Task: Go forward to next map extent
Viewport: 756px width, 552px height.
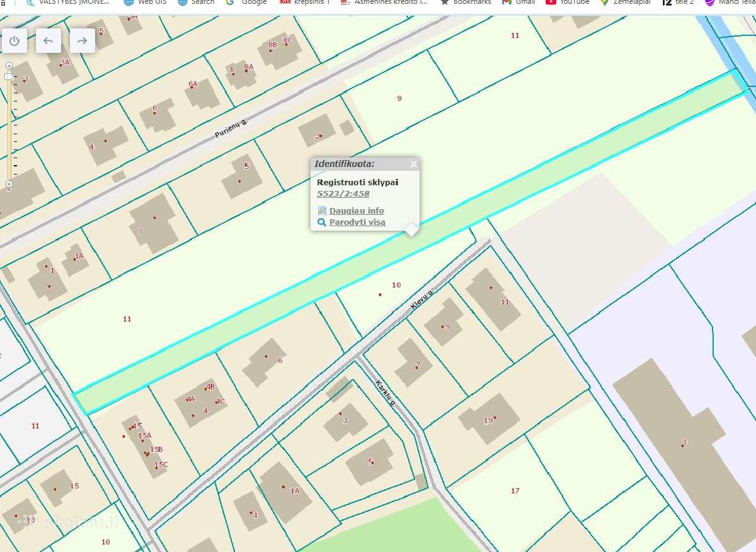Action: (82, 41)
